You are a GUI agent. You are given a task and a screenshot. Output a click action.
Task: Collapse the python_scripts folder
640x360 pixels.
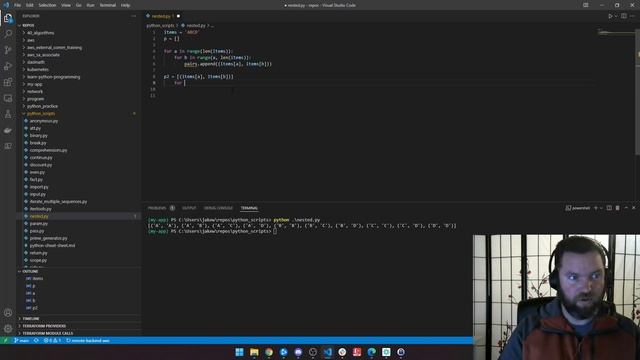tap(41, 113)
